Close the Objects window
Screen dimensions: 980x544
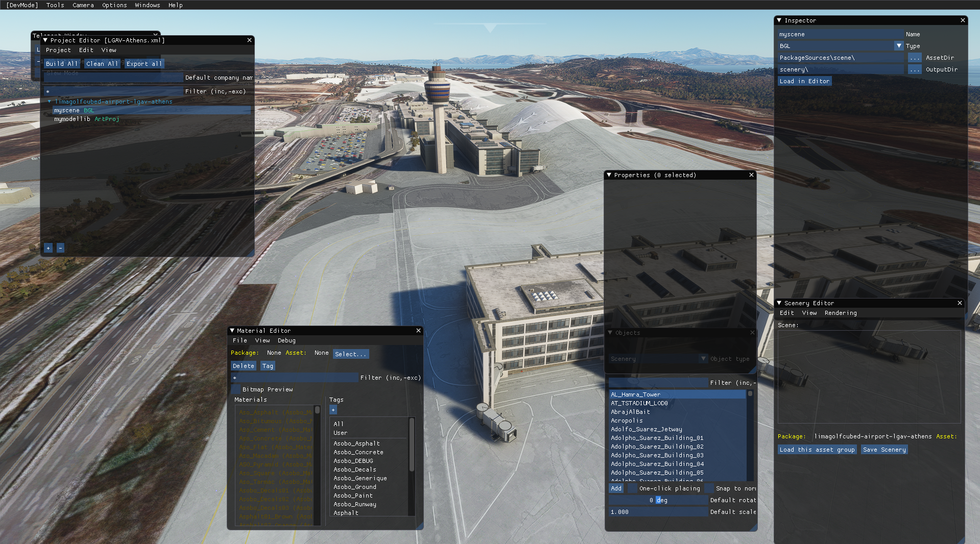point(752,333)
